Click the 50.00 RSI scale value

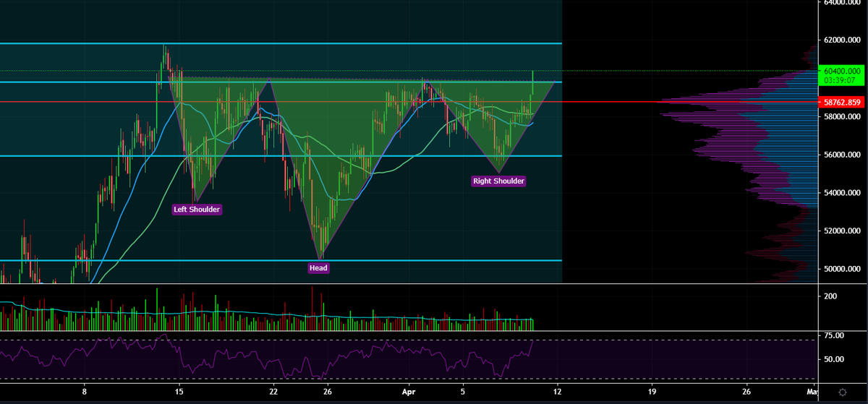click(833, 359)
